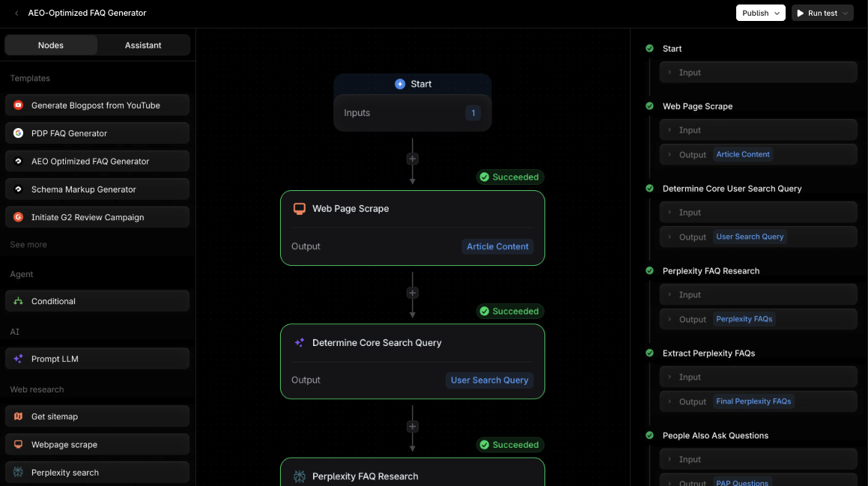Expand the Start step Input row
This screenshot has height=486, width=868.
click(758, 73)
